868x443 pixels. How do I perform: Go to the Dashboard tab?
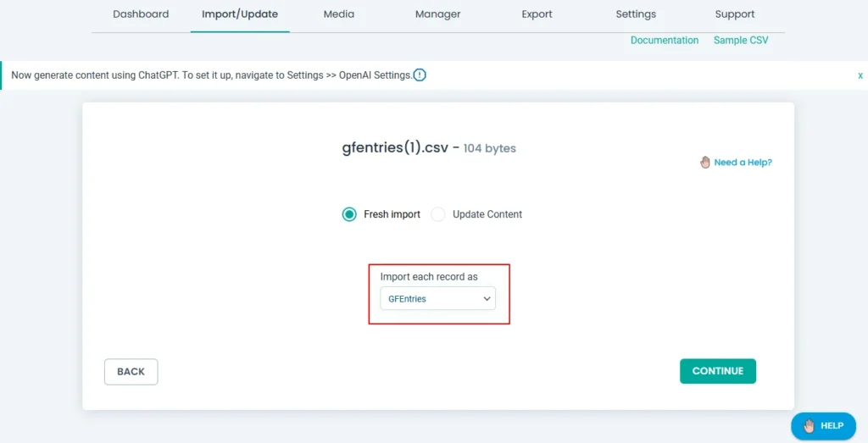(141, 14)
